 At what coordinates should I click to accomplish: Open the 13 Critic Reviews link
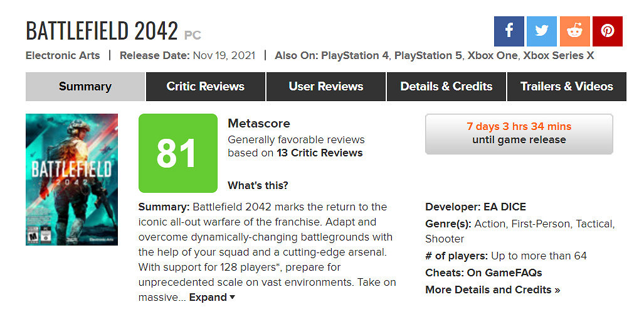[320, 153]
